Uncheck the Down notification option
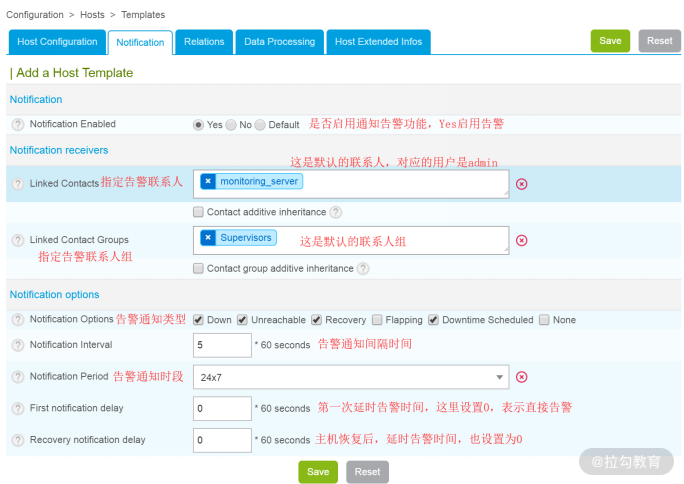 coord(198,320)
